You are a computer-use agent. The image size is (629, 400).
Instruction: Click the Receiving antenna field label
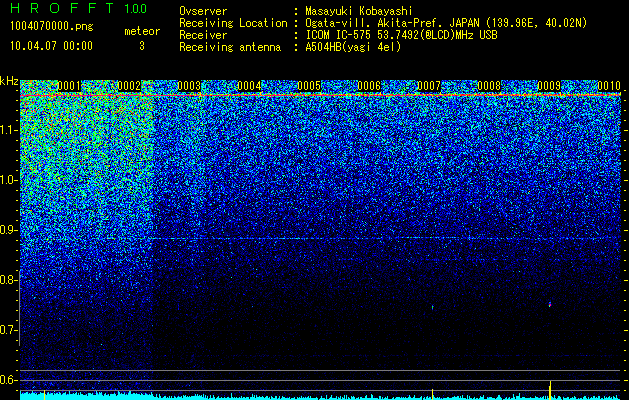pos(230,47)
